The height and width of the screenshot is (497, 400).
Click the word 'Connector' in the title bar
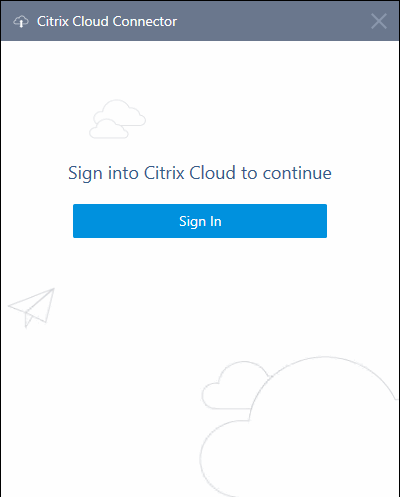coord(145,22)
